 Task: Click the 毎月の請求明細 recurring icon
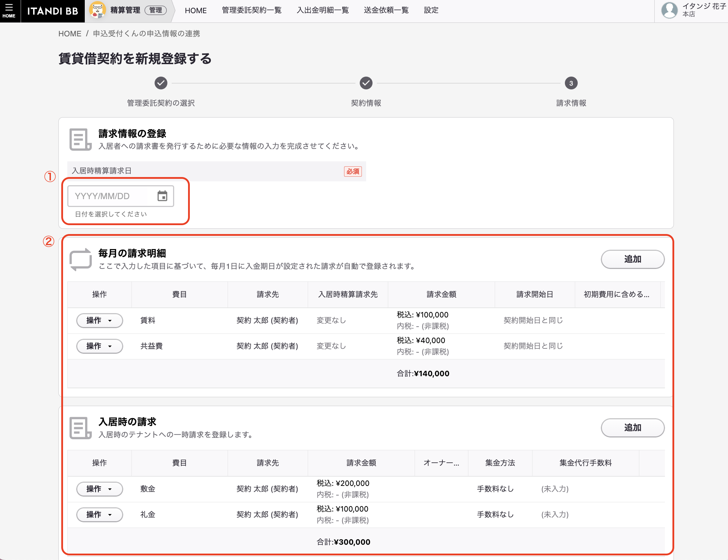80,259
